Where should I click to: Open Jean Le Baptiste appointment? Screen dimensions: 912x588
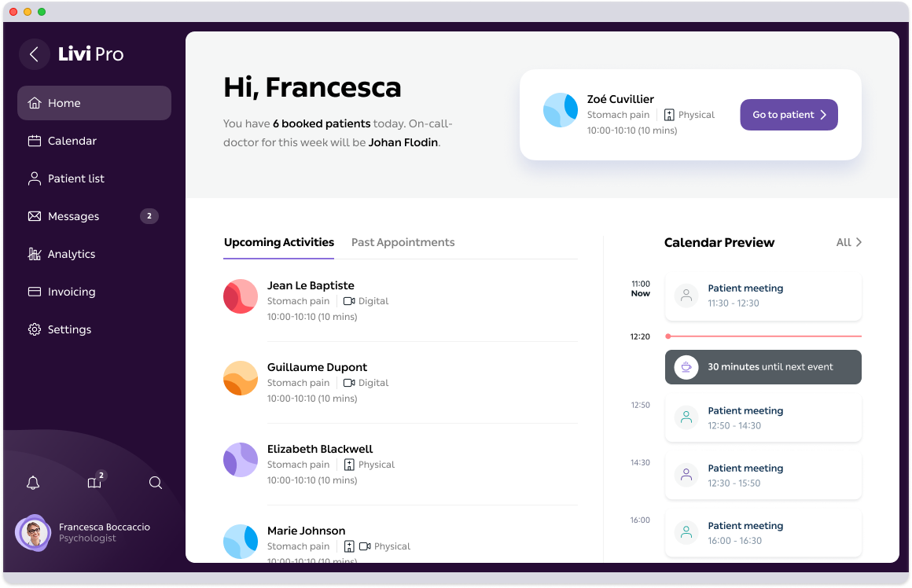(311, 286)
